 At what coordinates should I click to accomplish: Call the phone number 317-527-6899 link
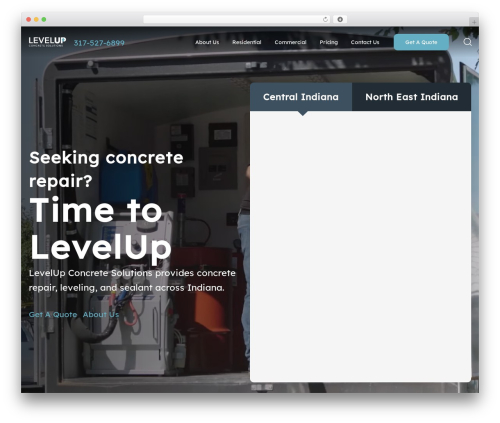(99, 43)
